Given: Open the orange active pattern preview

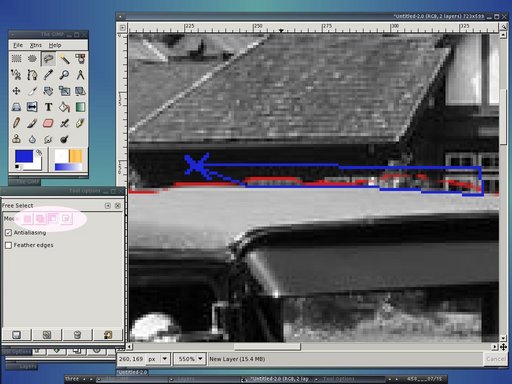Looking at the screenshot, I should click(x=75, y=156).
